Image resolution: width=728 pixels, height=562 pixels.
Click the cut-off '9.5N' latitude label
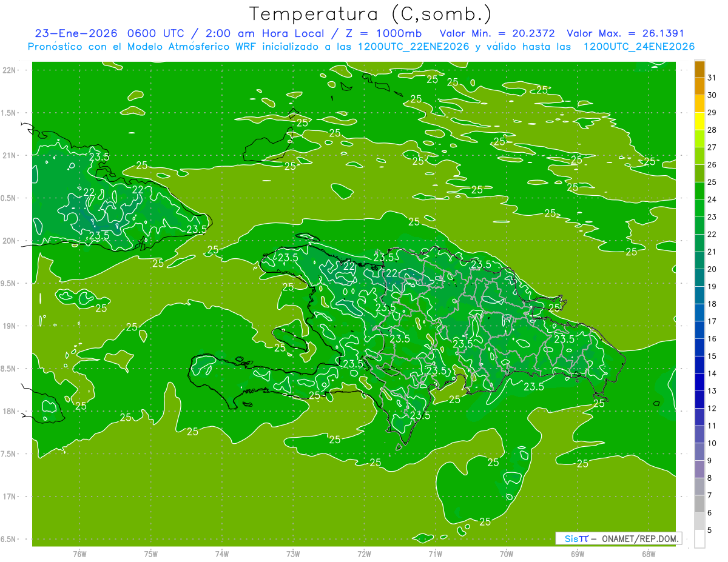point(8,284)
